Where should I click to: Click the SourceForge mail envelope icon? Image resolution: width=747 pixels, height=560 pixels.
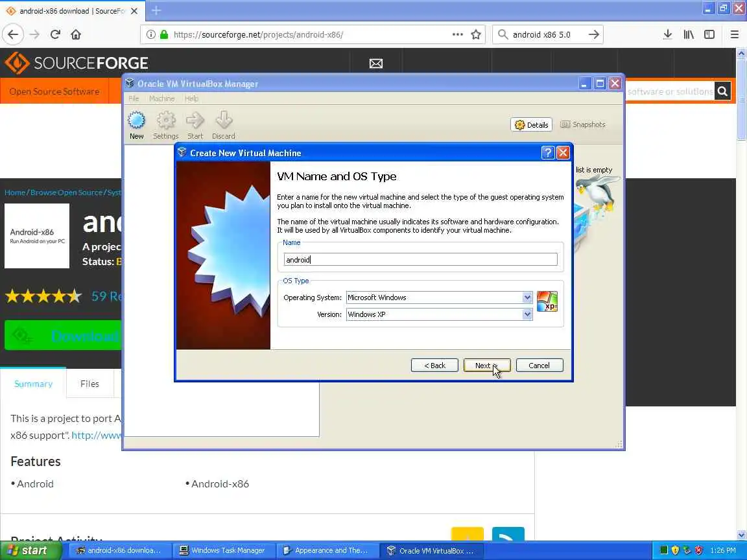(376, 64)
